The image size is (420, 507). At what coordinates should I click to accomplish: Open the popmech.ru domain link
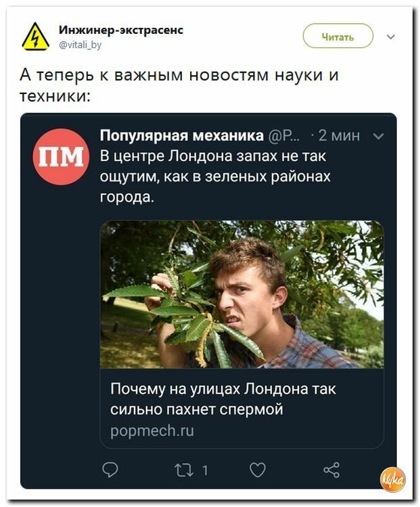(x=152, y=431)
